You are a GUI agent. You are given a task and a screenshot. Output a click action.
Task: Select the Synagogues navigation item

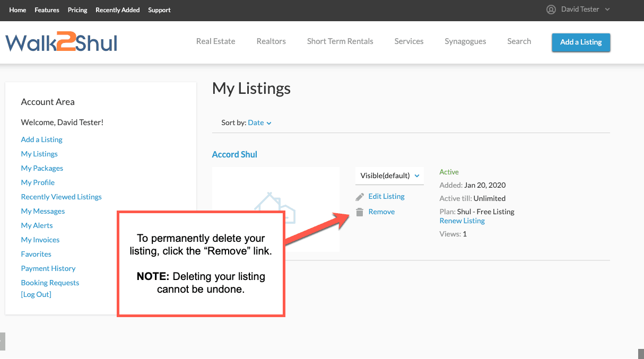click(x=465, y=41)
